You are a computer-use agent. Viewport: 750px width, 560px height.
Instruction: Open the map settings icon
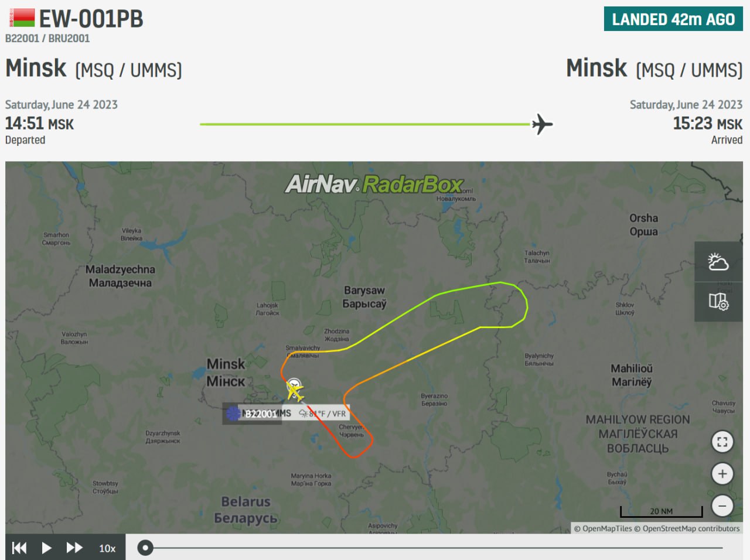point(718,302)
